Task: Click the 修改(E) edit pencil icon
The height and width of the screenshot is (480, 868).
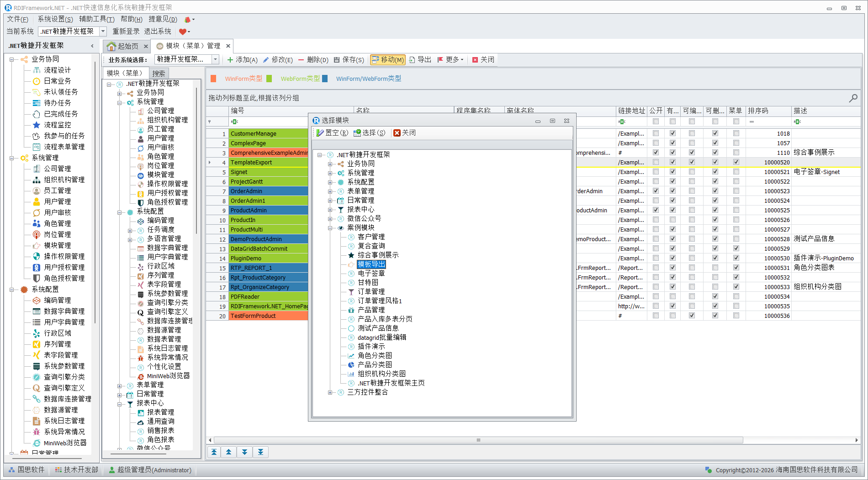Action: (x=266, y=60)
